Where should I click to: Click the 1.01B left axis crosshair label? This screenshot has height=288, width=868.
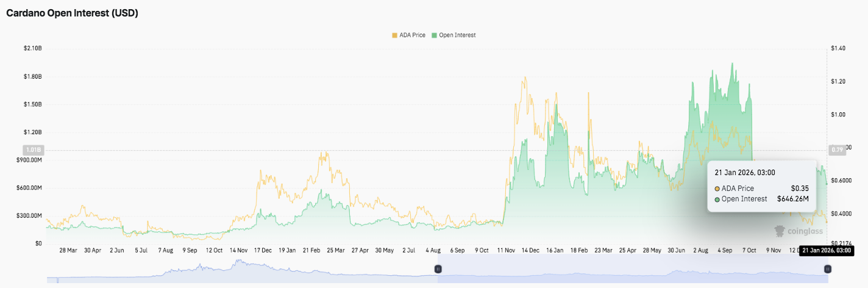point(34,150)
